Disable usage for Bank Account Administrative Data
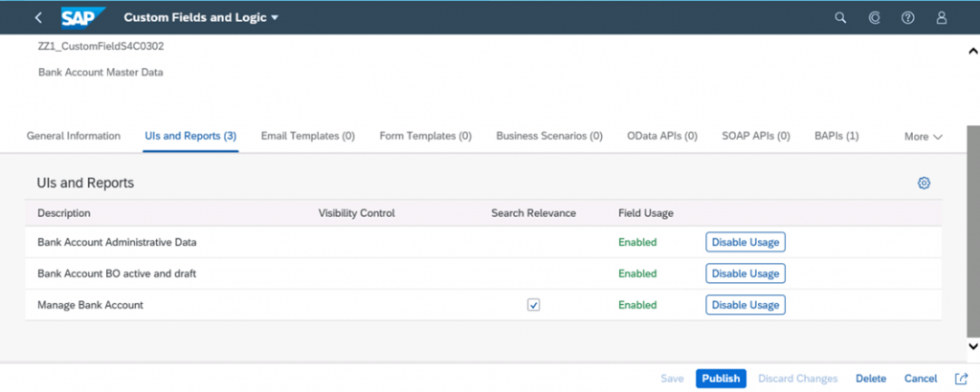Viewport: 980px width, 392px height. 745,242
